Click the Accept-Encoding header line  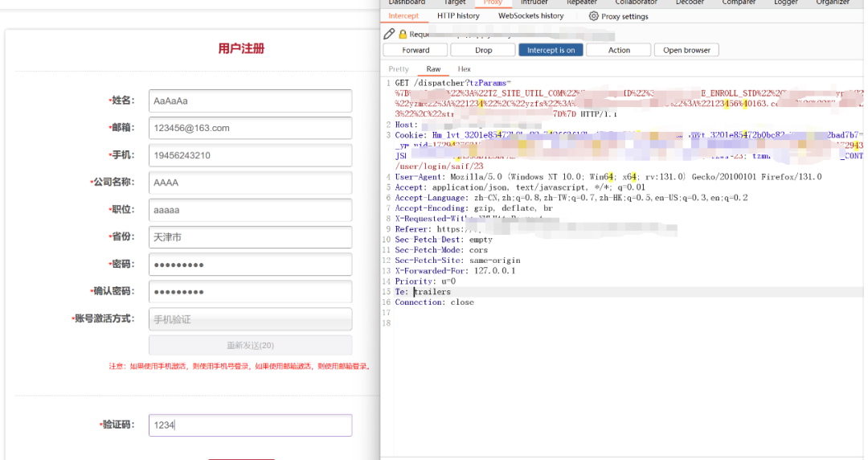474,208
